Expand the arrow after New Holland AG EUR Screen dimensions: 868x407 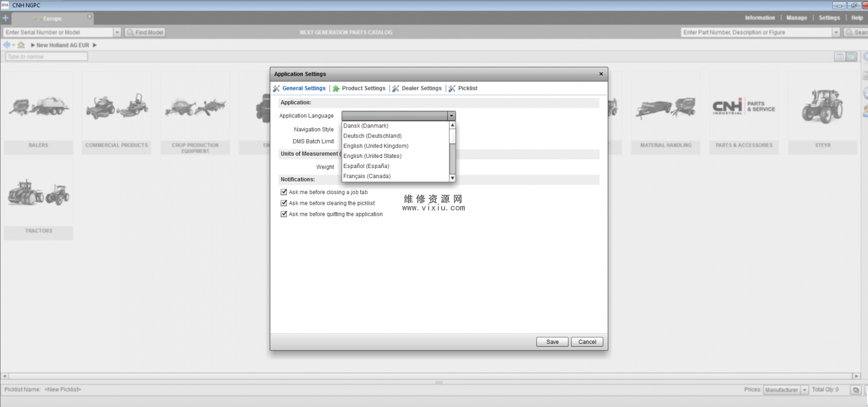click(95, 45)
